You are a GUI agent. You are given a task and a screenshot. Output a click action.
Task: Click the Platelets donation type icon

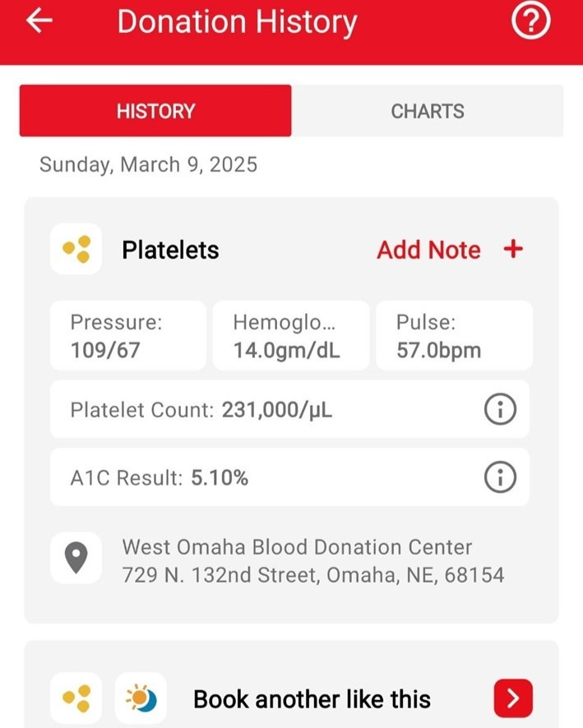(76, 248)
